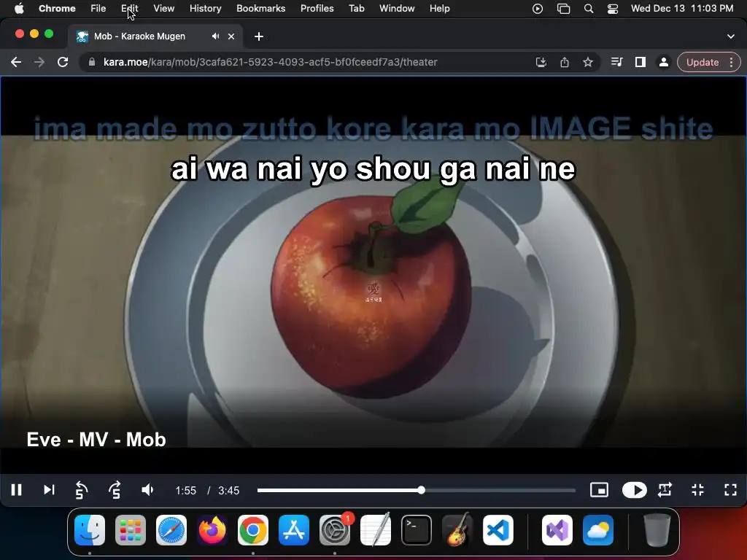The height and width of the screenshot is (560, 747).
Task: Open Stage Manager in the menu bar
Action: click(x=564, y=9)
